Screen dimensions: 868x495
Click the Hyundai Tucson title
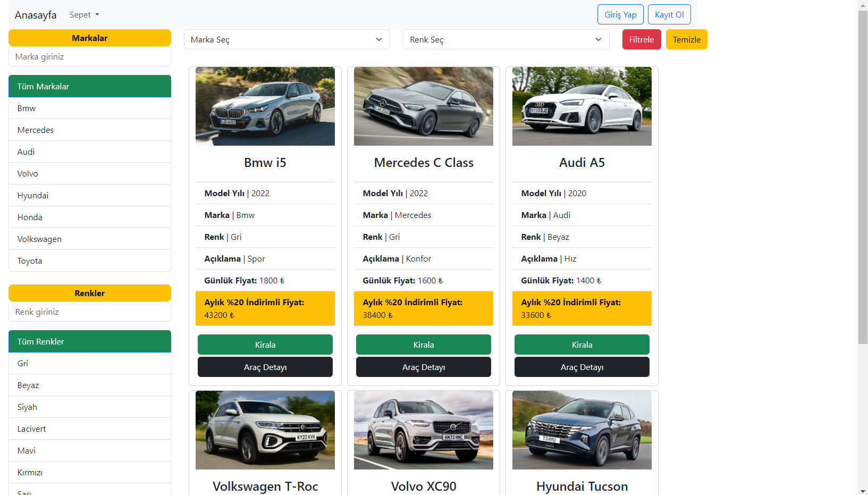click(x=582, y=486)
